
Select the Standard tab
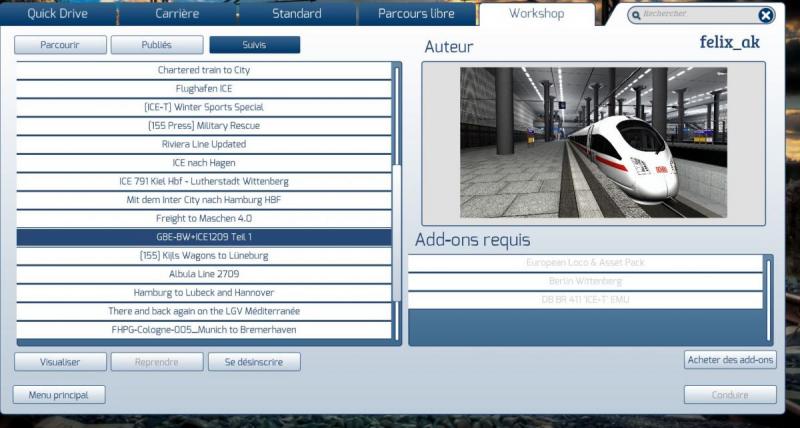pos(296,14)
